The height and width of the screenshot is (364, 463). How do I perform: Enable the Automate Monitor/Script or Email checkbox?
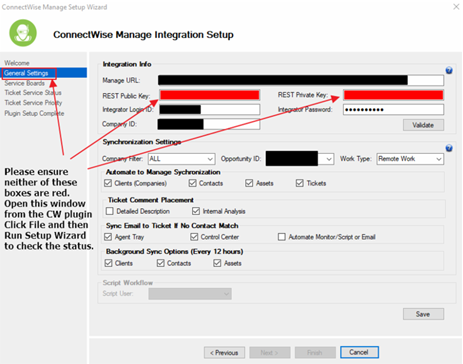pyautogui.click(x=282, y=237)
